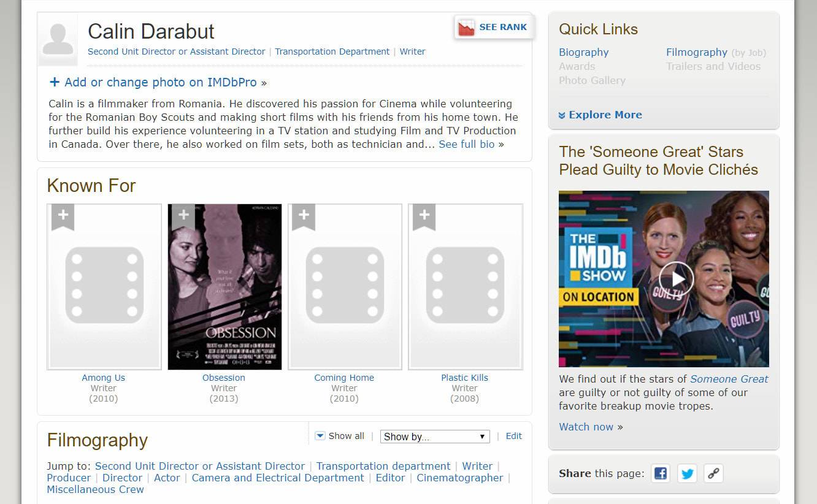This screenshot has height=504, width=817.
Task: Jump to the Editor section
Action: pos(391,478)
